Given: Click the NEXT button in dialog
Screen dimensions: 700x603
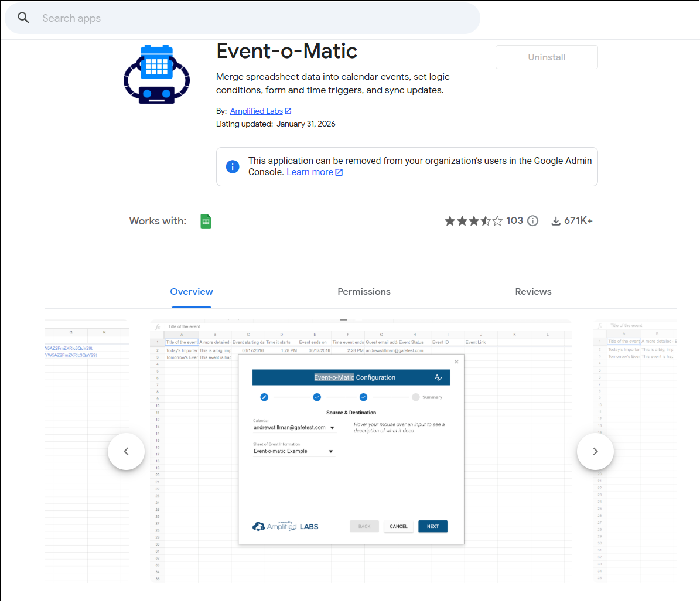Looking at the screenshot, I should tap(432, 526).
